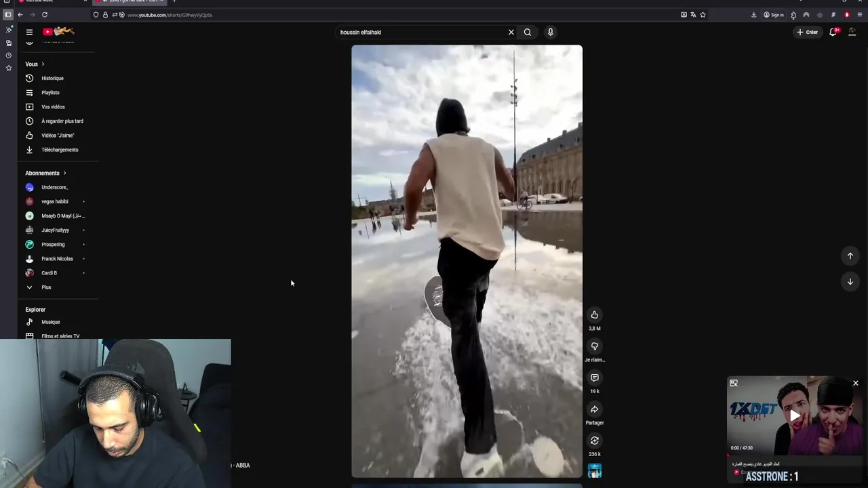The height and width of the screenshot is (488, 868).
Task: Open the Créer button
Action: (807, 32)
